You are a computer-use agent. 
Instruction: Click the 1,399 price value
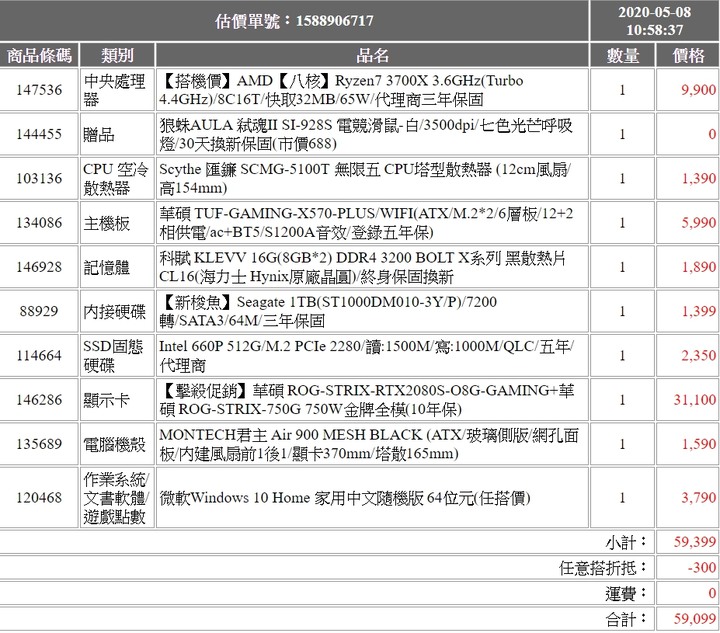click(698, 311)
